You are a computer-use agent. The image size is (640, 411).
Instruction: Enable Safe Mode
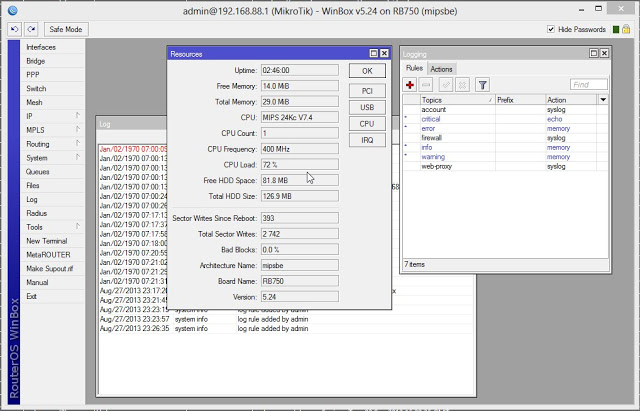point(66,29)
